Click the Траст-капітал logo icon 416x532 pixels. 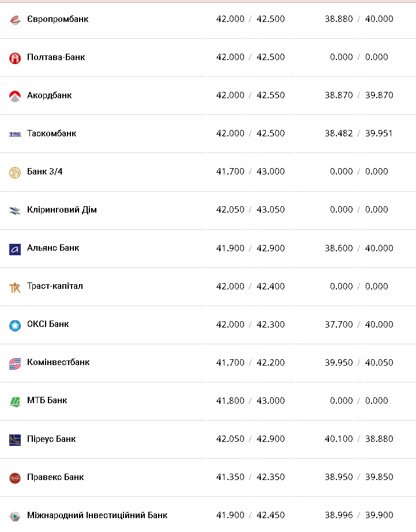[15, 287]
